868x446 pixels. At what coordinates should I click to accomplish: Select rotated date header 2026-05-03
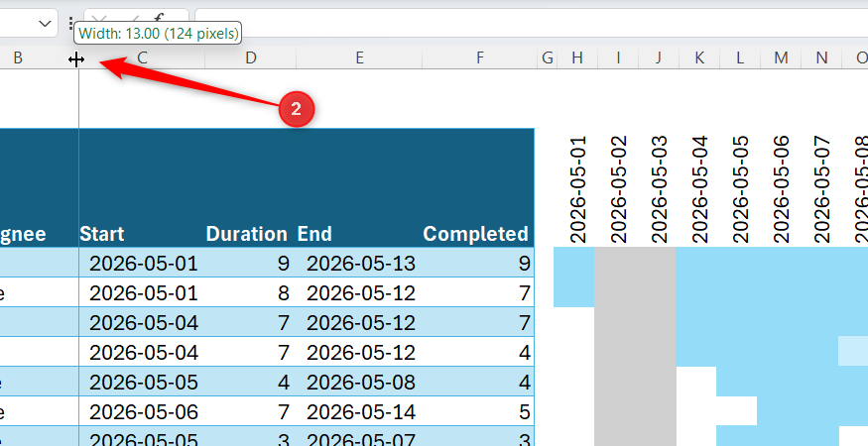click(x=659, y=190)
